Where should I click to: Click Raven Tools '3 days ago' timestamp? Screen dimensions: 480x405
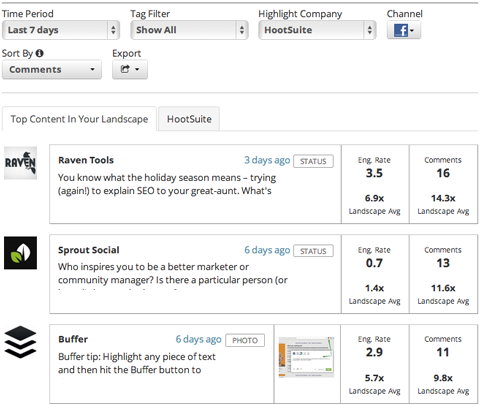[x=267, y=160]
